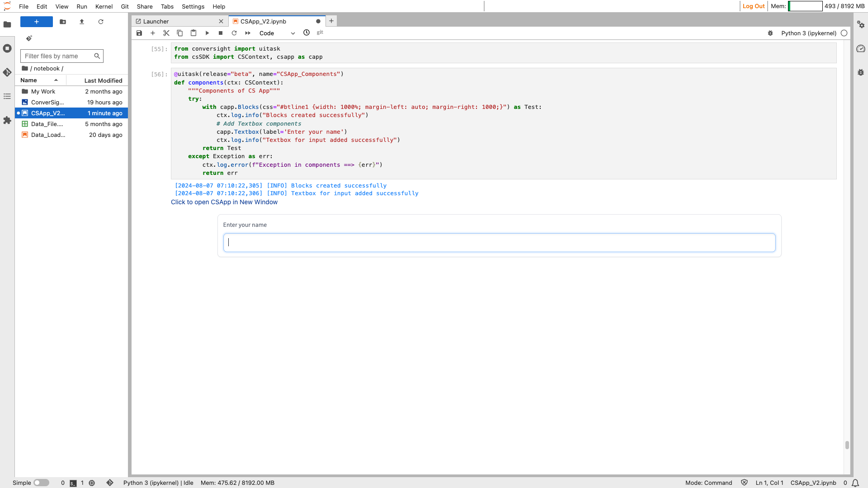
Task: Toggle Simple interface mode switch
Action: (x=41, y=483)
